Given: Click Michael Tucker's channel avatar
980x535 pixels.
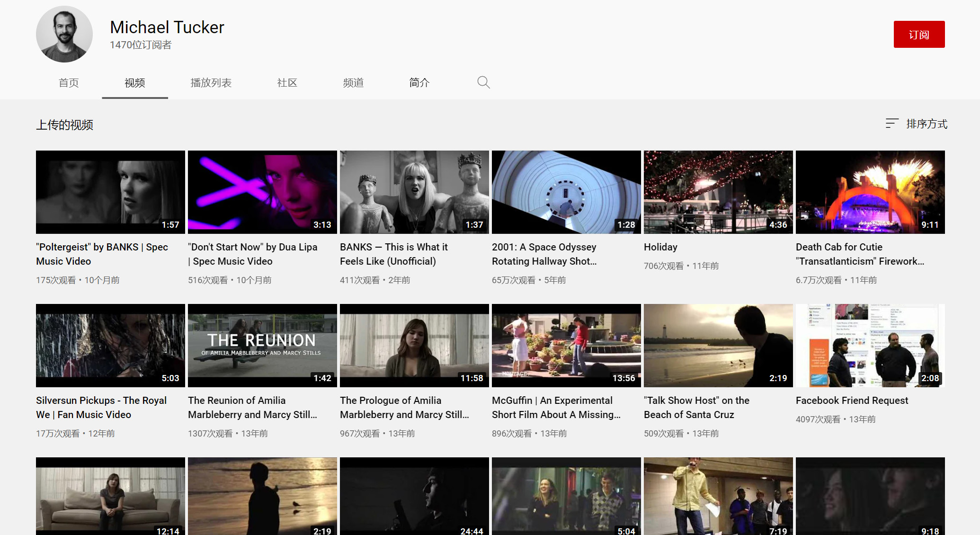Looking at the screenshot, I should 64,34.
